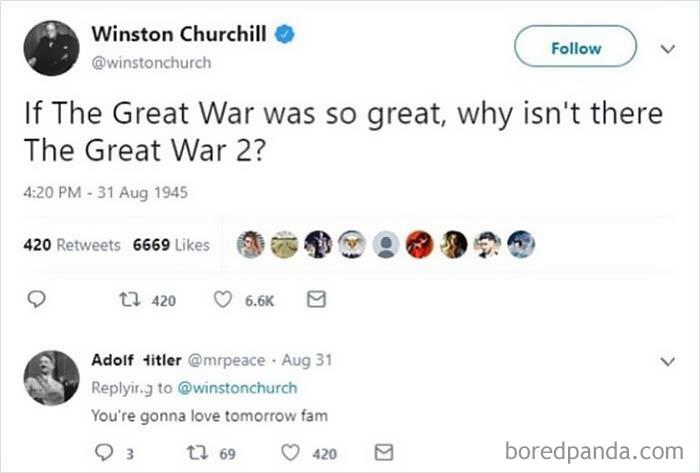Like the tweet with 6.6K hearts
Image resolution: width=700 pixels, height=473 pixels.
click(x=222, y=299)
